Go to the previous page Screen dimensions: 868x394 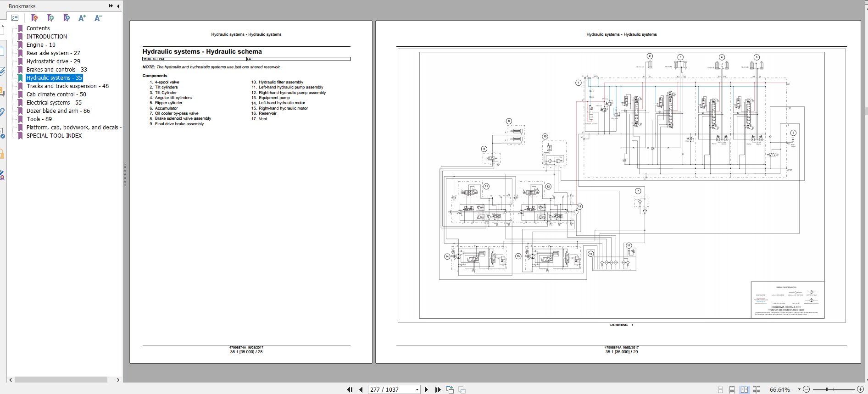tap(361, 389)
